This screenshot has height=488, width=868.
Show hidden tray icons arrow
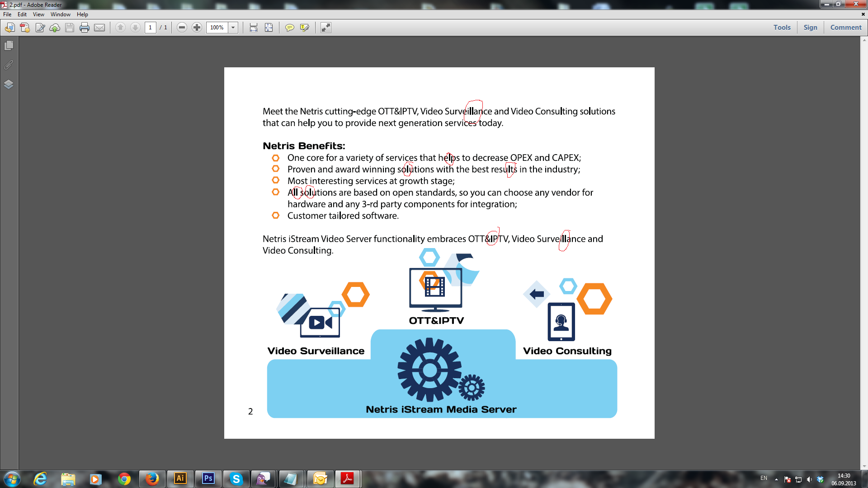pos(776,479)
